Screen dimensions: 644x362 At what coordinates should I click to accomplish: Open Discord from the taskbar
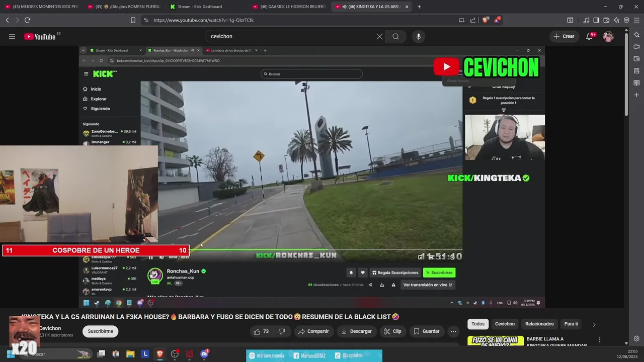204,354
